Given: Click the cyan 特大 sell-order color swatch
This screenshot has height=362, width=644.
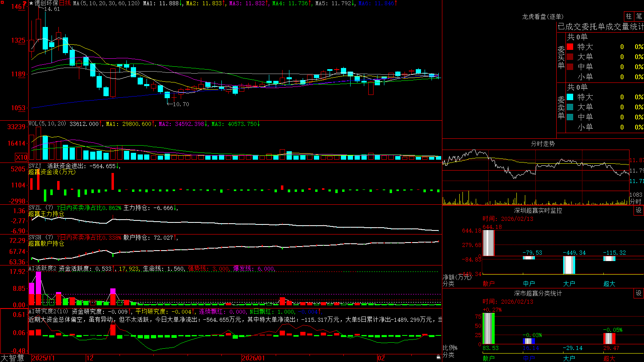Looking at the screenshot, I should click(x=570, y=97).
